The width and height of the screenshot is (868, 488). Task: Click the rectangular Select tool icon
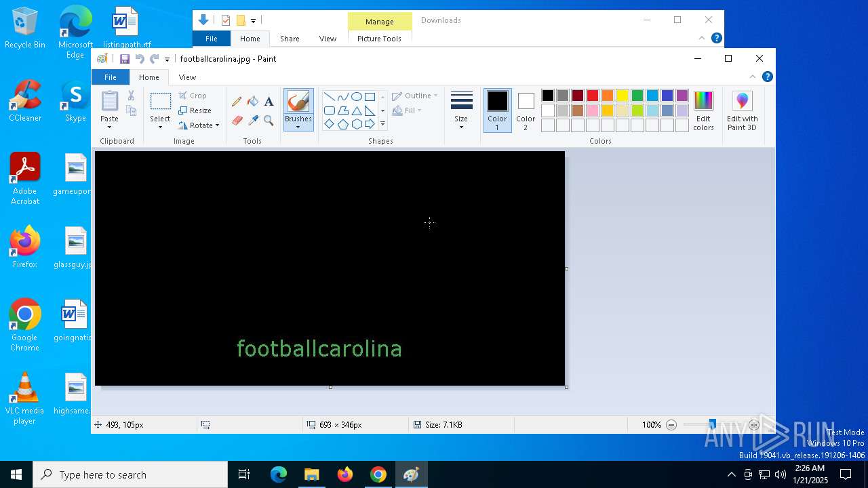160,102
